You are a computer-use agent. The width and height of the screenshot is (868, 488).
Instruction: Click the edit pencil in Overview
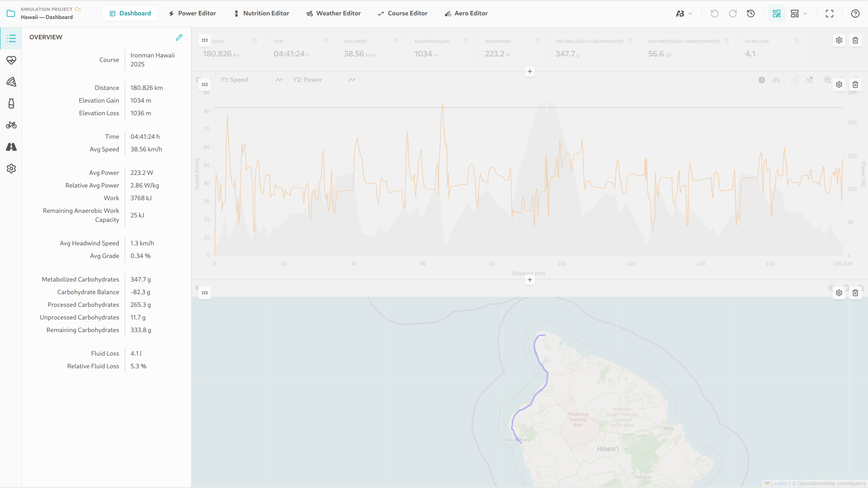click(179, 37)
